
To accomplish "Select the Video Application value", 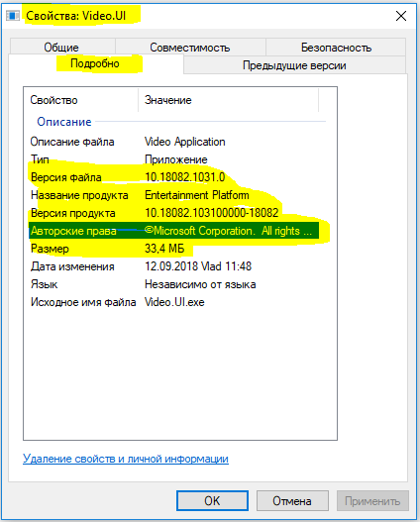I will click(x=185, y=142).
